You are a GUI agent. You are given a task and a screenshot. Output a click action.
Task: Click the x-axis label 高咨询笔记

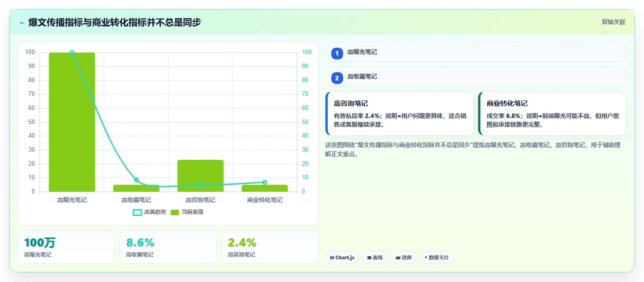(200, 200)
